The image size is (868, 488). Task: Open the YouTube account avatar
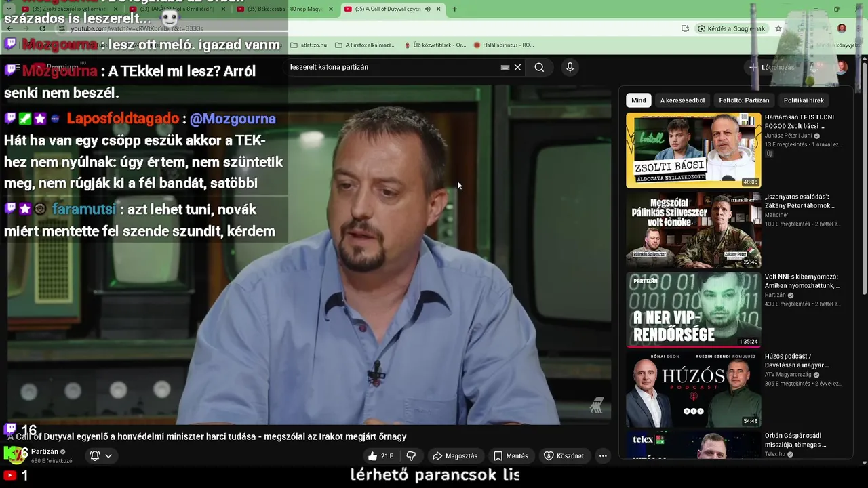(842, 67)
